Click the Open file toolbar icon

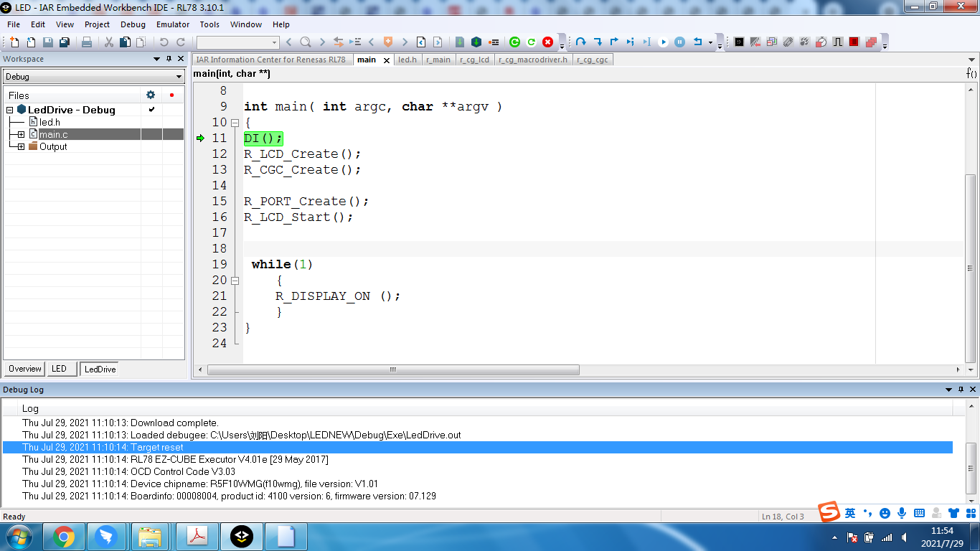click(x=31, y=42)
